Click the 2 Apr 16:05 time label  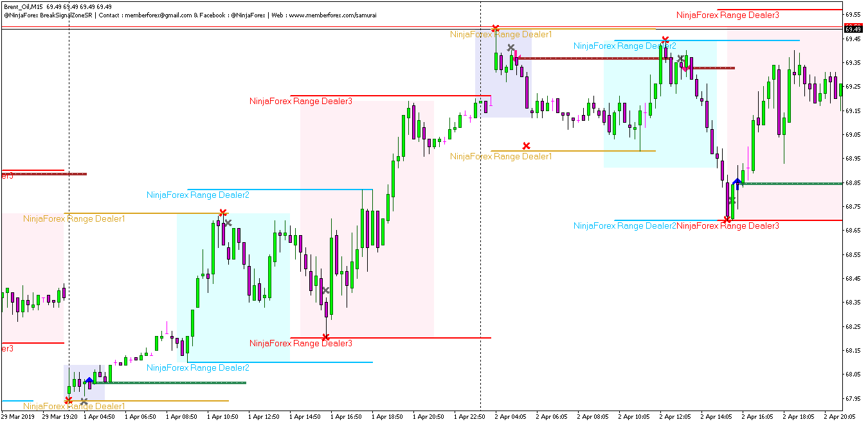point(758,416)
